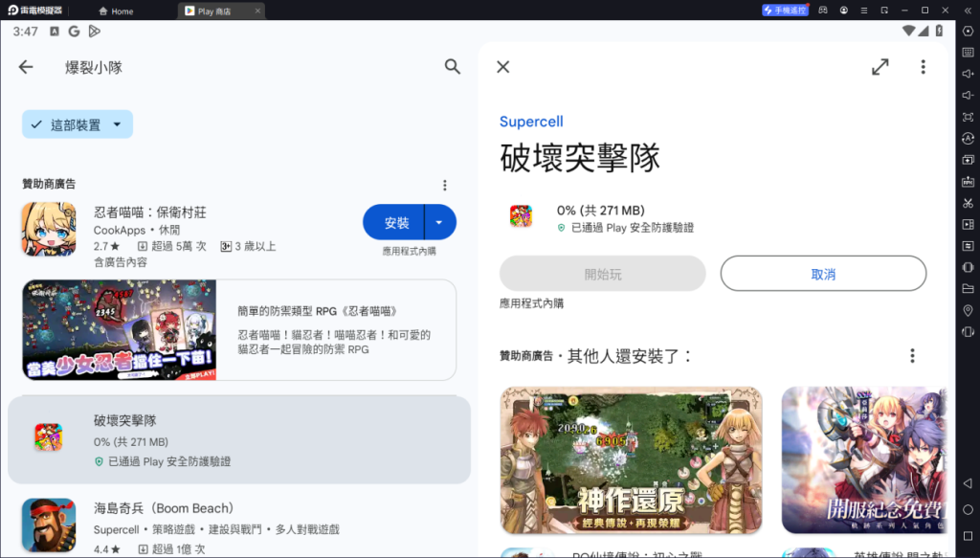The image size is (980, 558).
Task: Toggle the 這部裝置 filter chip
Action: point(78,124)
